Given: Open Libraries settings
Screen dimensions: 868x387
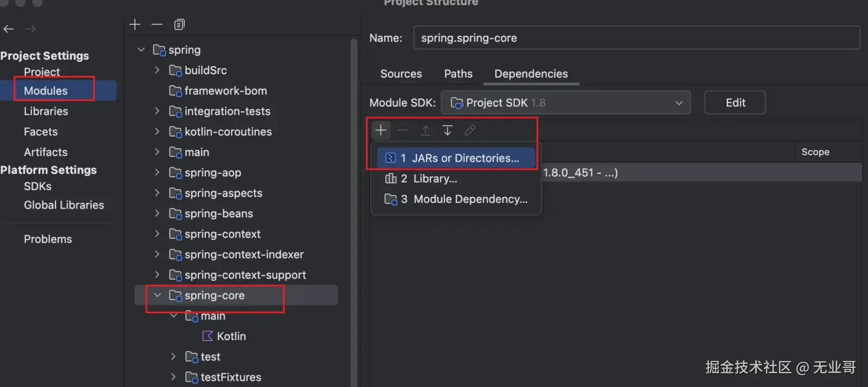Looking at the screenshot, I should pos(46,111).
